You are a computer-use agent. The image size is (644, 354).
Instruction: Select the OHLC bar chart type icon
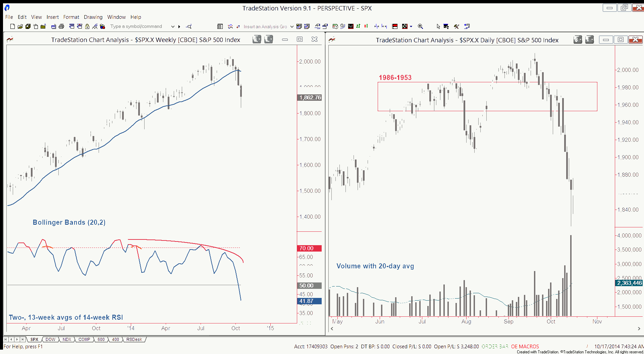(x=358, y=26)
